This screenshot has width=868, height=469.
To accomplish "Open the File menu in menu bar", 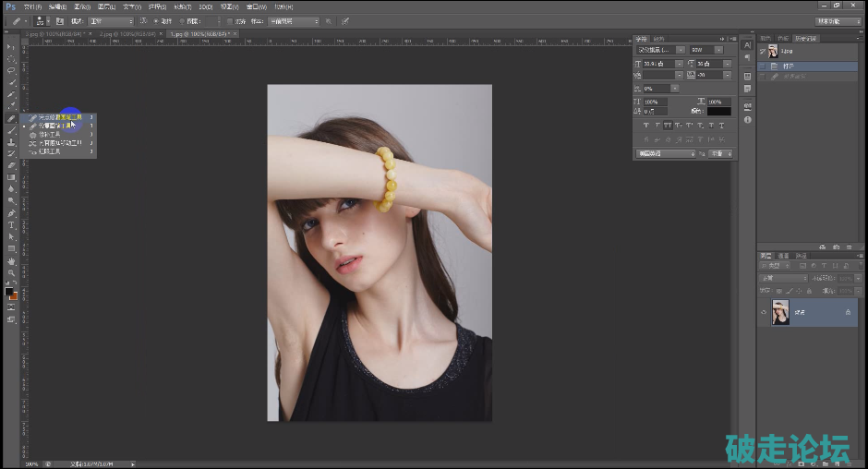I will (31, 6).
